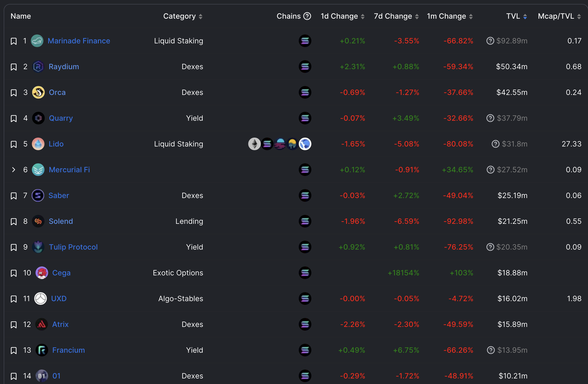Viewport: 588px width, 384px height.
Task: Click the Cega logo icon
Action: [42, 273]
